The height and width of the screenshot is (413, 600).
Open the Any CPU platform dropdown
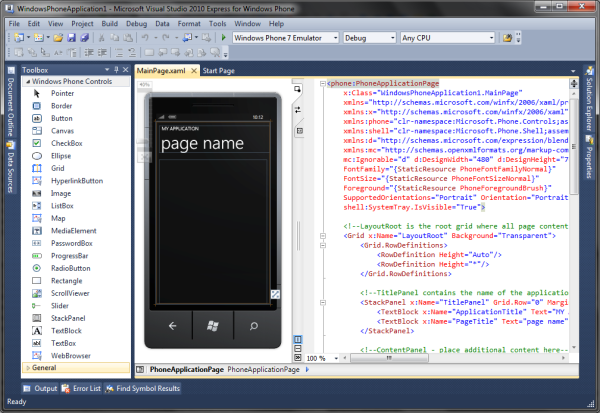(x=491, y=38)
